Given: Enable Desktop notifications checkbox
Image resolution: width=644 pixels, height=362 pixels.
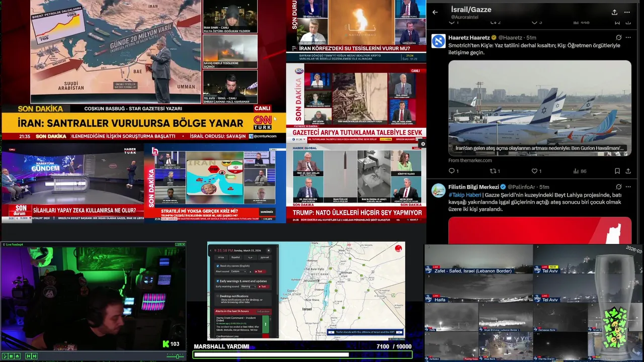Looking at the screenshot, I should [217, 296].
